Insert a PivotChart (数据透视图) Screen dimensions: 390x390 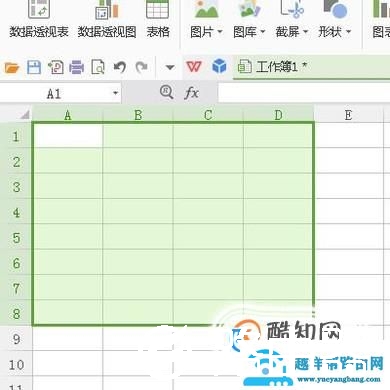107,20
